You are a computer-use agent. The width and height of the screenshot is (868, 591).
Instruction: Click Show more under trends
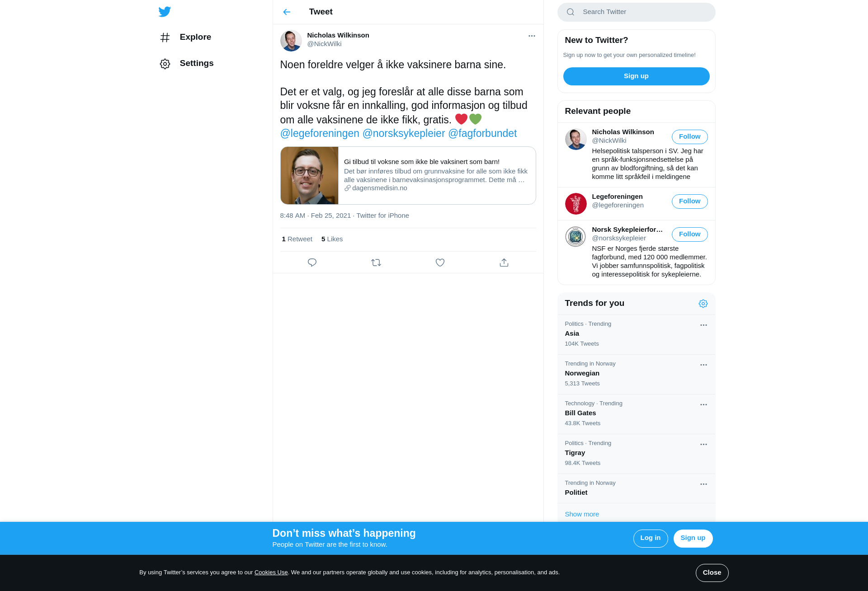(582, 514)
